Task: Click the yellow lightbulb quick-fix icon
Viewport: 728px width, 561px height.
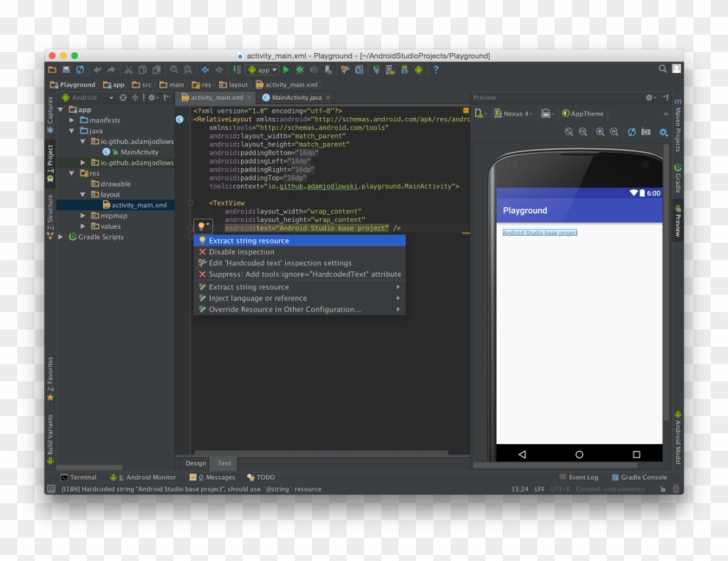Action: 201,226
